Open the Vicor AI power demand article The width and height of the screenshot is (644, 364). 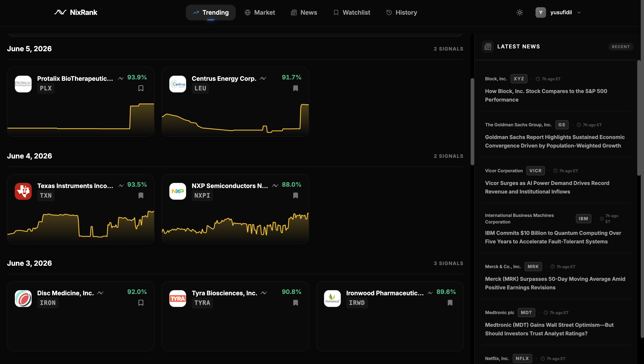(547, 188)
